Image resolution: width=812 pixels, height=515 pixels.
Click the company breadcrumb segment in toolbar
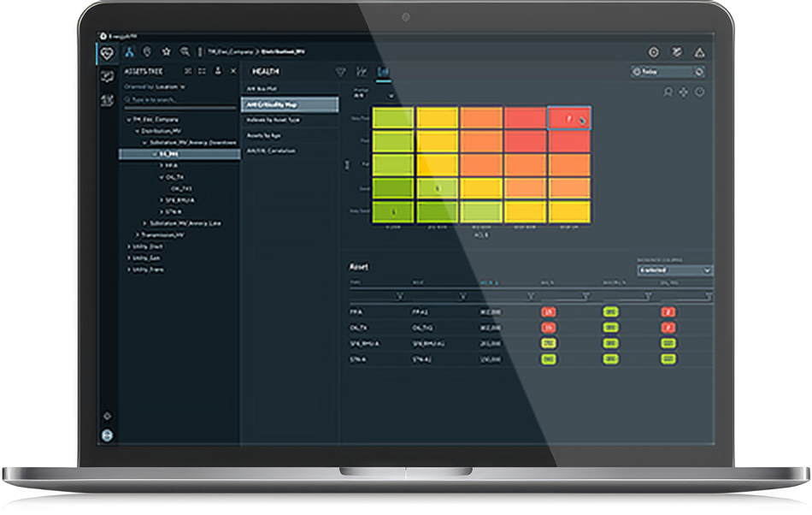tap(231, 52)
